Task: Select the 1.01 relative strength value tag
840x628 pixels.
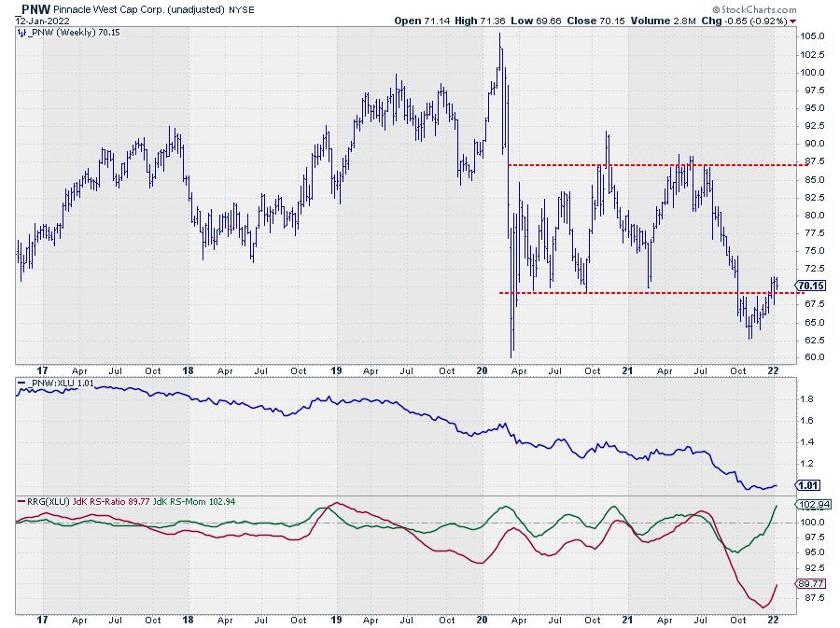Action: 807,485
